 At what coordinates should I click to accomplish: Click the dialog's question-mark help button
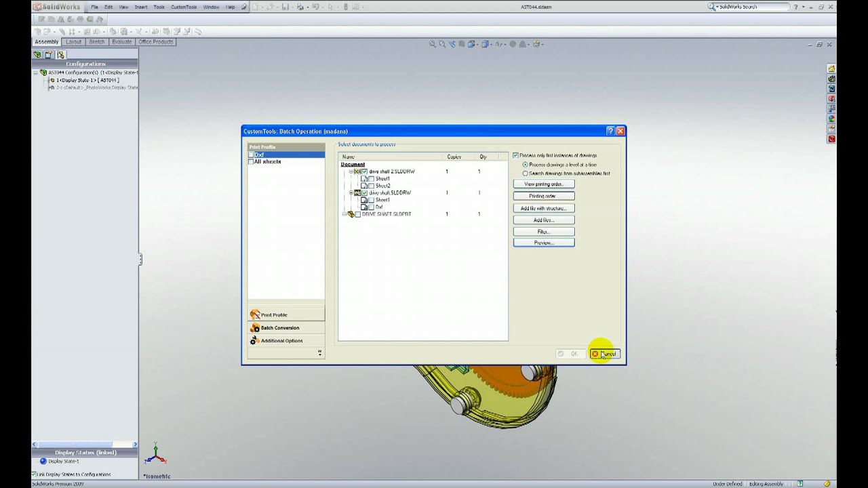(610, 131)
